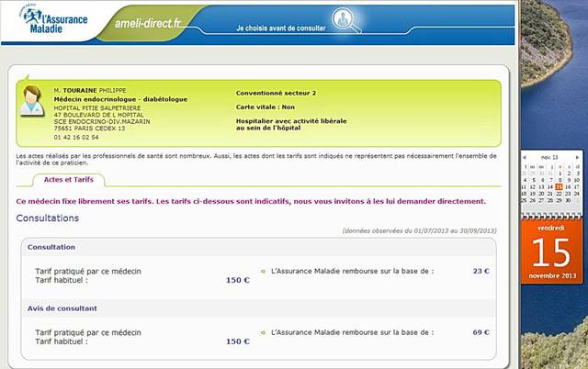Click the Conventionné secteur 2 label
This screenshot has width=588, height=369.
[x=276, y=93]
